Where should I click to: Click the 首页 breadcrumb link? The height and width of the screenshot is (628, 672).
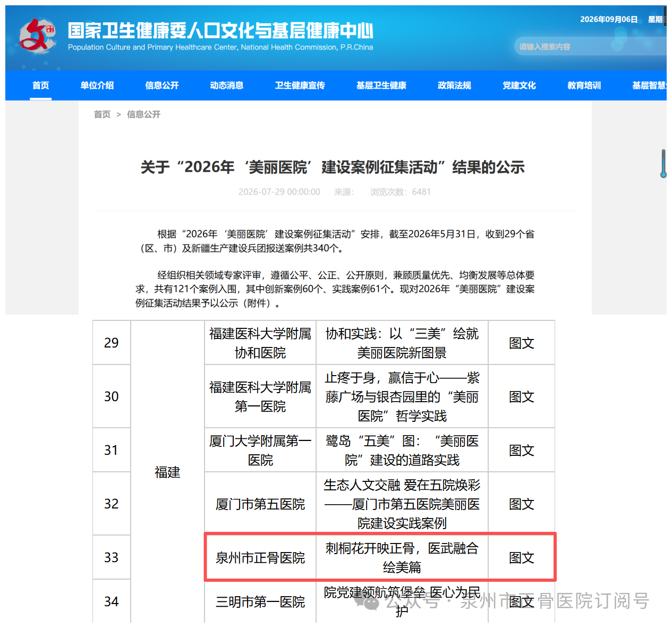pyautogui.click(x=103, y=114)
